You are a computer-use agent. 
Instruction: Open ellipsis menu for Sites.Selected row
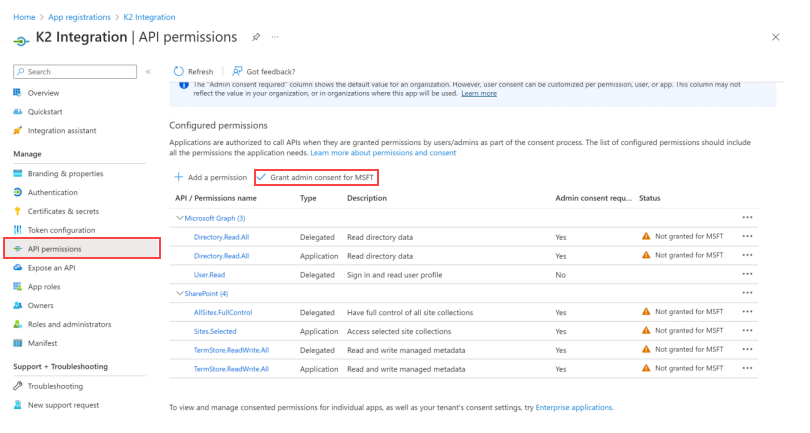click(x=747, y=331)
